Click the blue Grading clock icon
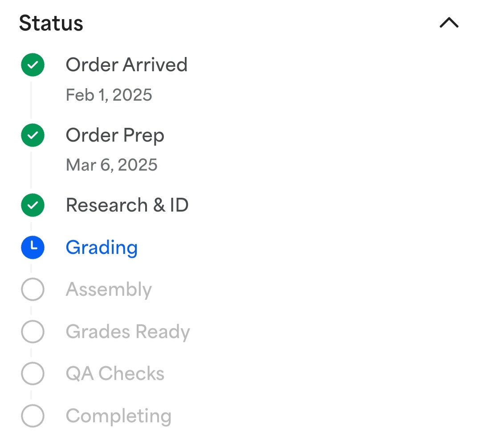The image size is (481, 448). pos(33,248)
